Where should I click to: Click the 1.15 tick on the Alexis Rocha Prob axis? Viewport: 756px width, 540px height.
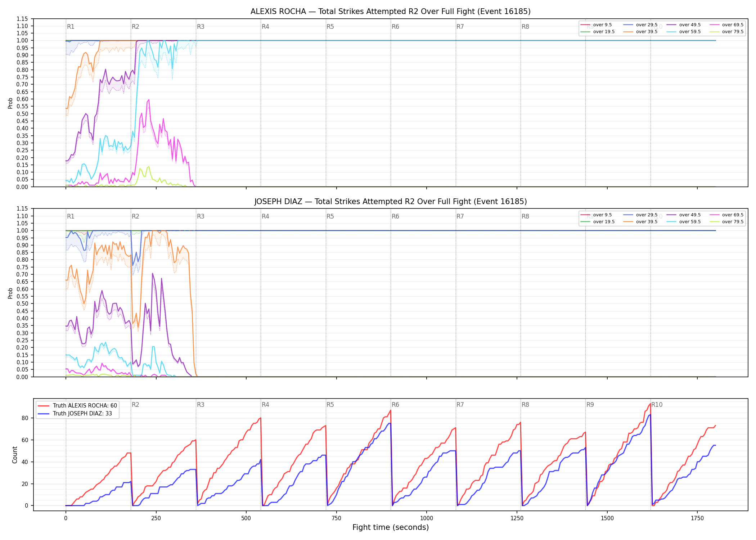click(x=22, y=19)
